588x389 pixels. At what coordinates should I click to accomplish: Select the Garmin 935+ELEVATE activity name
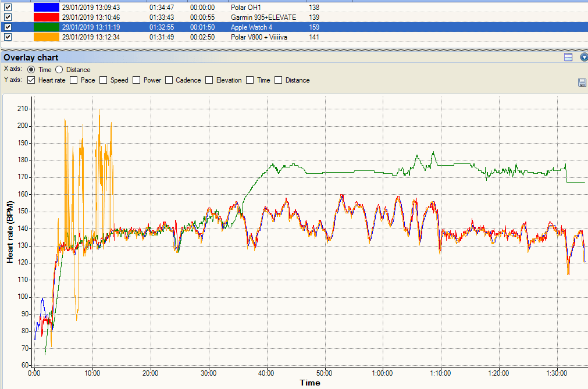tap(263, 17)
